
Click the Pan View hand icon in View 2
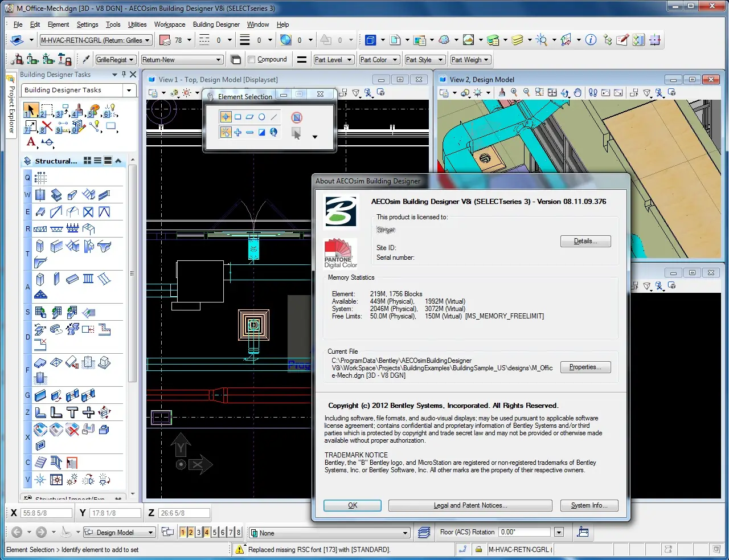577,92
